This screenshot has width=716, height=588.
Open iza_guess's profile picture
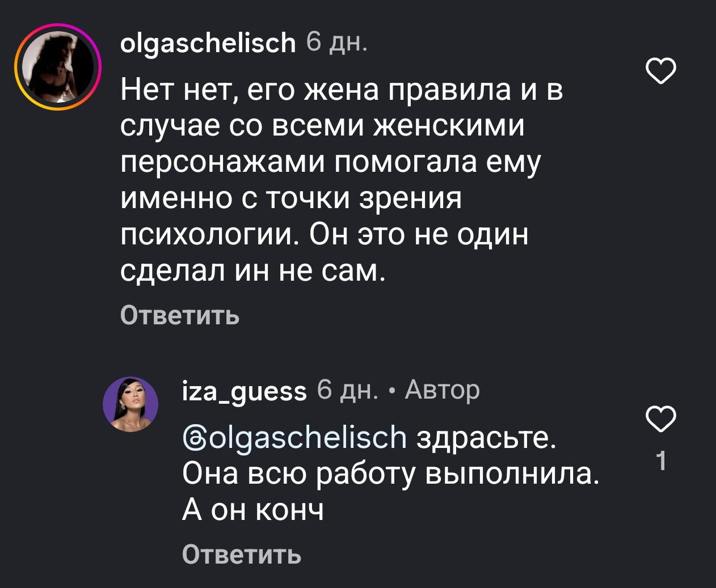pos(130,404)
